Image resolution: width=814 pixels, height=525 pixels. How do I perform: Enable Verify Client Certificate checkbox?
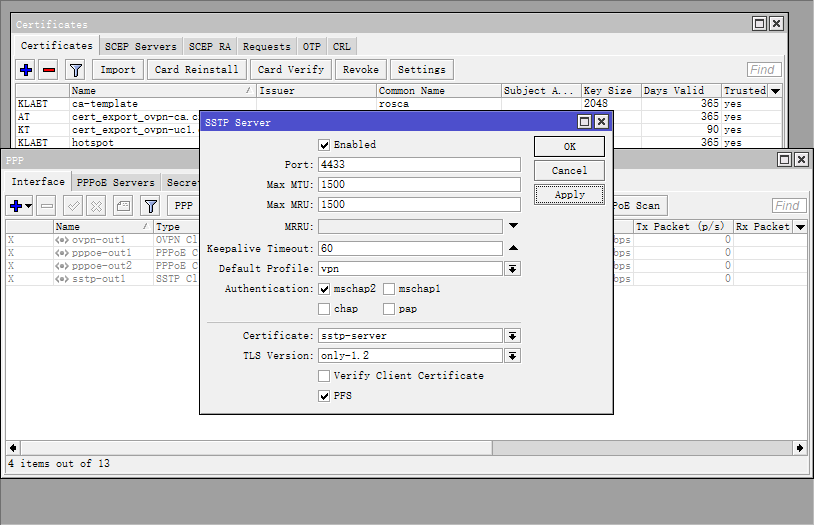click(x=324, y=376)
